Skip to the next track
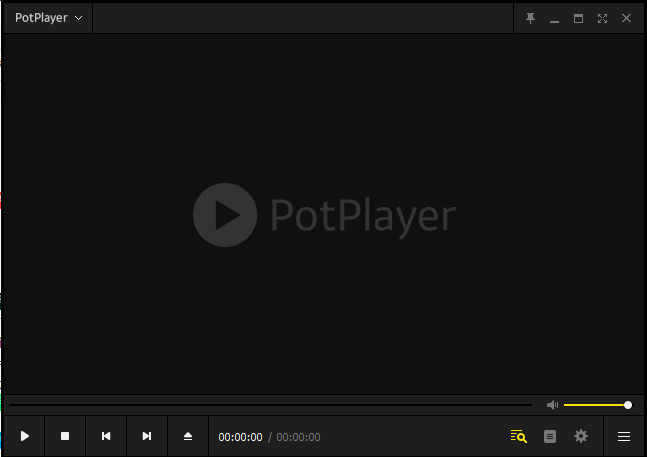The width and height of the screenshot is (647, 457). pyautogui.click(x=146, y=436)
